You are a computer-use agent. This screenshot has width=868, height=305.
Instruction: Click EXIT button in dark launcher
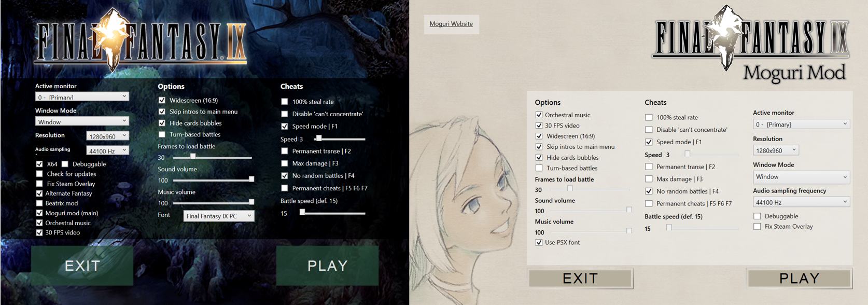pyautogui.click(x=82, y=266)
